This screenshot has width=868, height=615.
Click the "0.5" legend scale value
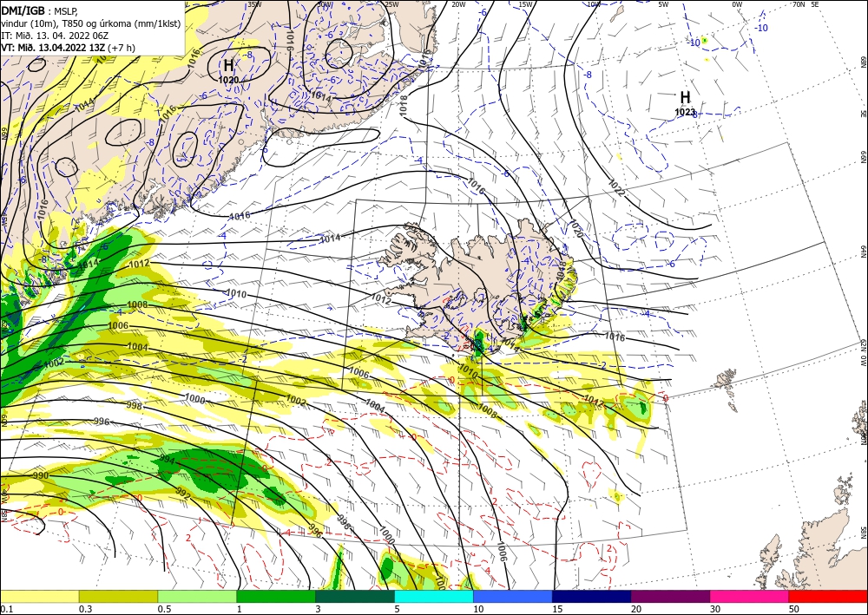163,609
